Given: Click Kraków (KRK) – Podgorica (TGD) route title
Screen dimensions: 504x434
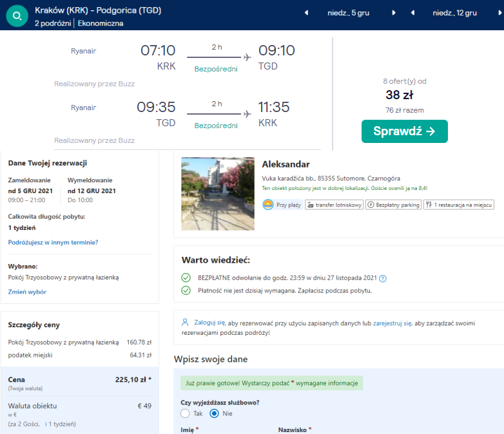Looking at the screenshot, I should [98, 10].
